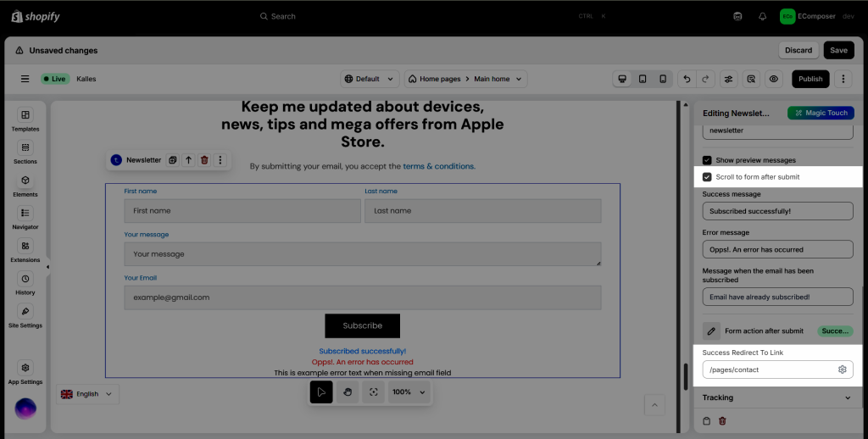
Task: Open the Extensions panel
Action: [x=25, y=250]
